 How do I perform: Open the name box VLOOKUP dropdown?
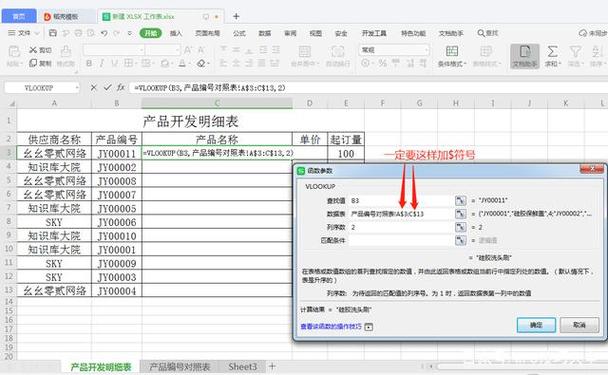pyautogui.click(x=77, y=88)
